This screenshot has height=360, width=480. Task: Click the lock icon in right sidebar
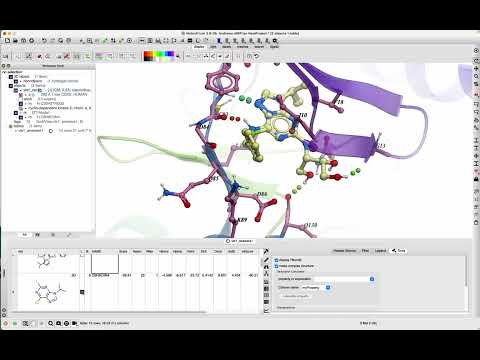click(476, 179)
